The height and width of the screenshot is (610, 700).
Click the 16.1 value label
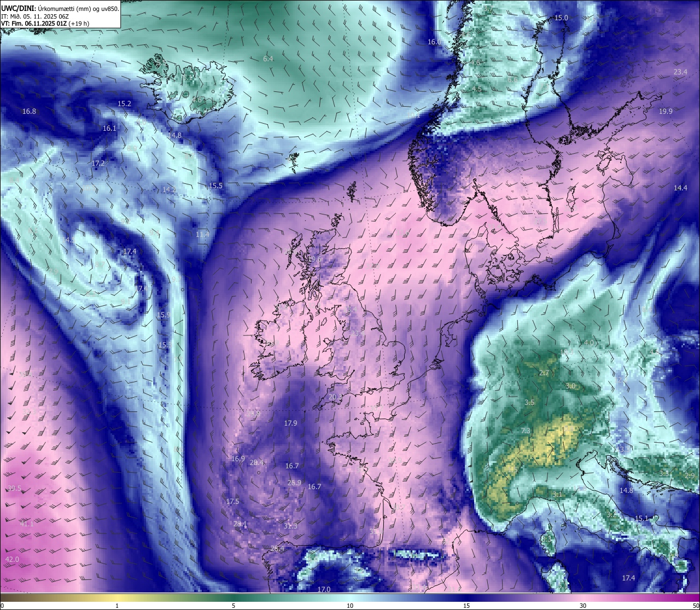coord(109,129)
